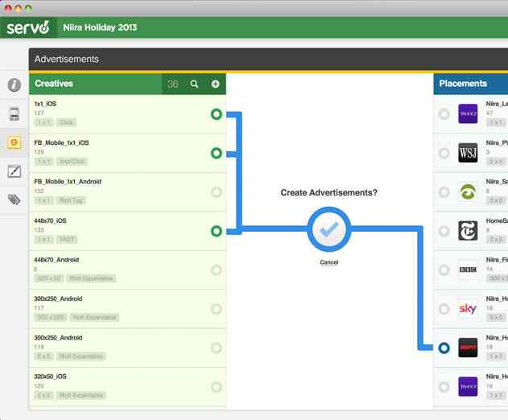Select the 300x250_Android 117 creative circle
This screenshot has height=420, width=508.
(217, 309)
